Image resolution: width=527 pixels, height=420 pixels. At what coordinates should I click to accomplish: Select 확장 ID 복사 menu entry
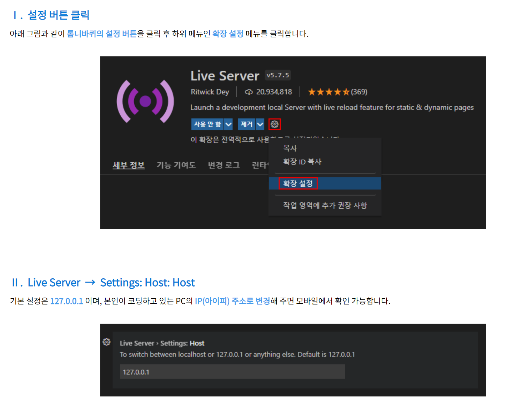(x=325, y=162)
